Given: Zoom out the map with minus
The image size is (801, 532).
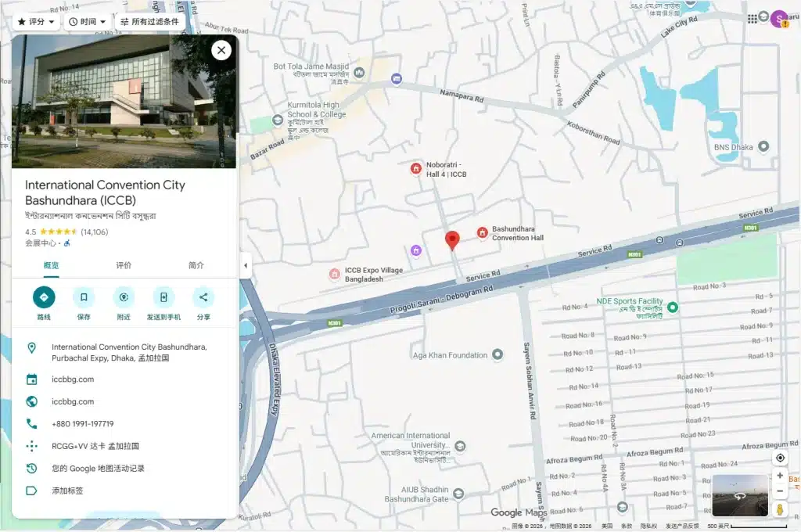Looking at the screenshot, I should [x=780, y=491].
